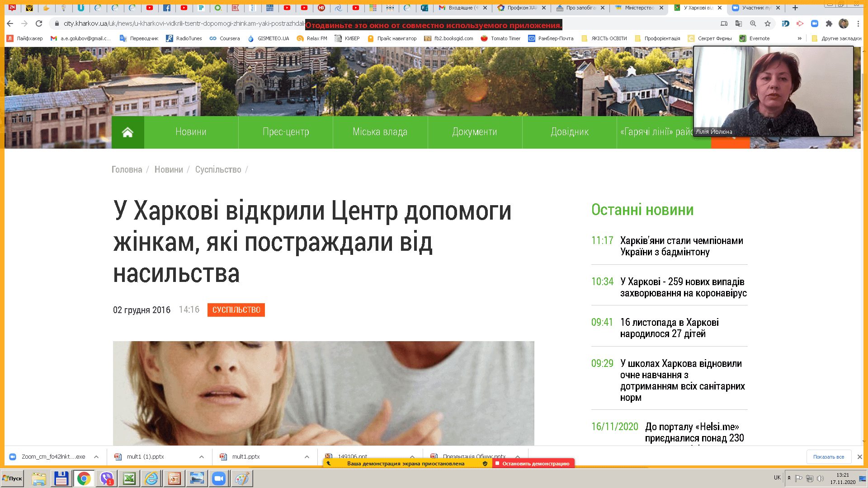Image resolution: width=868 pixels, height=488 pixels.
Task: Click the browser zoom magnifier icon
Action: click(753, 23)
